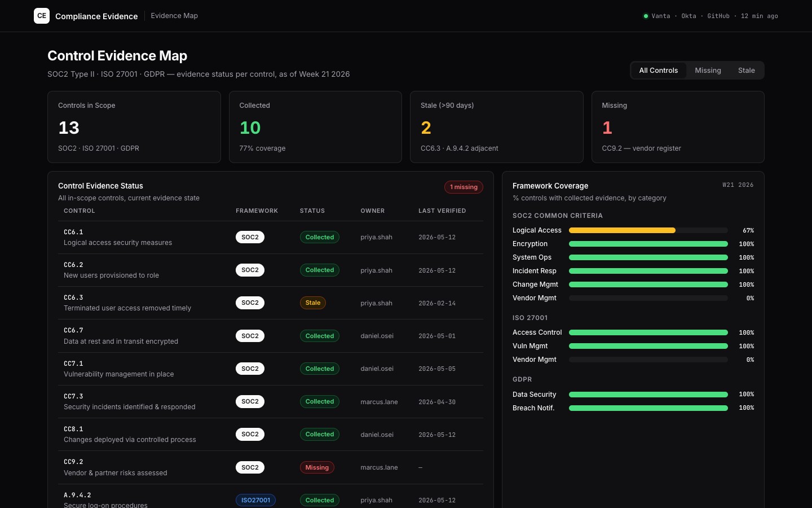Screen dimensions: 812x508
Task: Click the '1 missing' badge
Action: [464, 187]
